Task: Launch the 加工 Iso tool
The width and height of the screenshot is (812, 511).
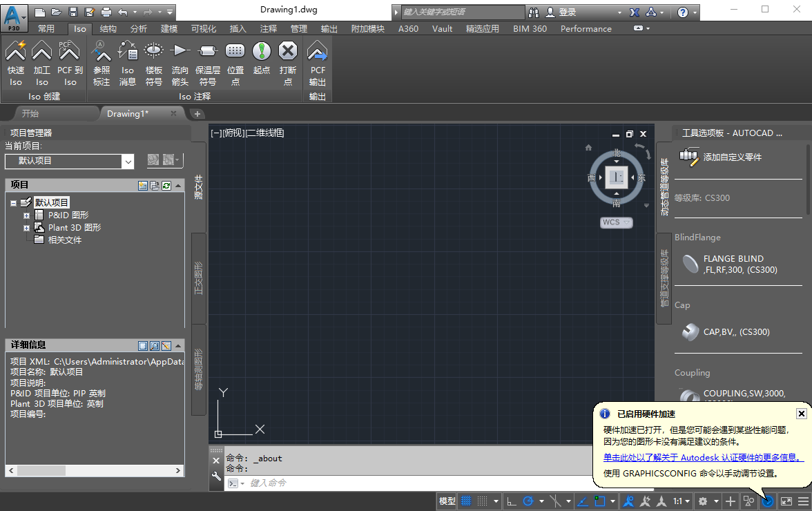Action: 41,62
